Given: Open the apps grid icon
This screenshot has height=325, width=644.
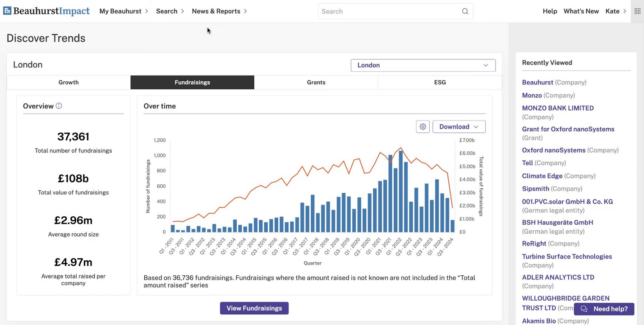Looking at the screenshot, I should [637, 11].
